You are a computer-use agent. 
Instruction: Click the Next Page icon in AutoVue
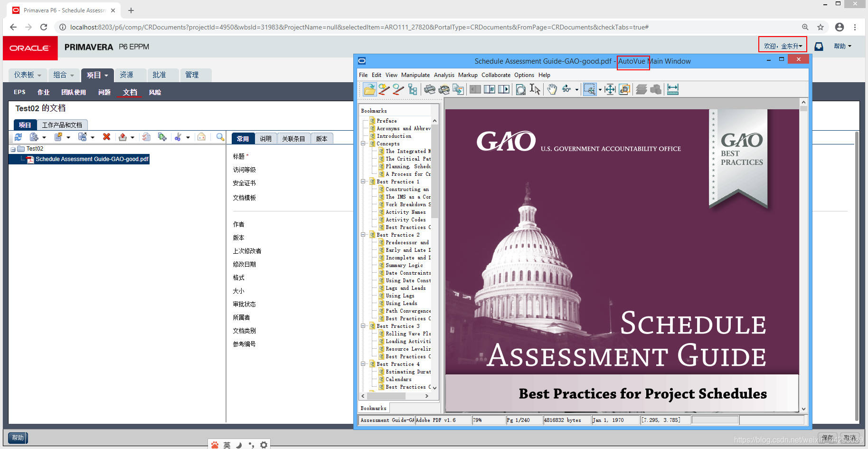click(x=504, y=89)
